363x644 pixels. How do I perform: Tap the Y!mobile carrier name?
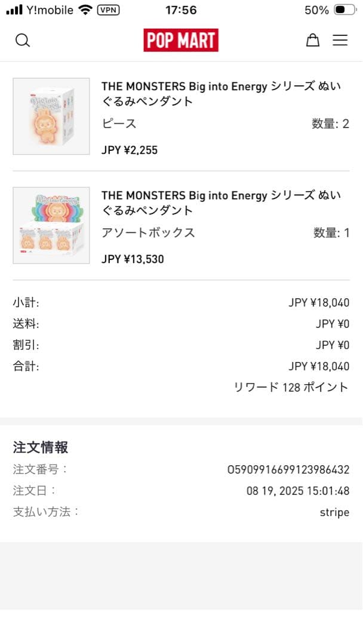50,10
